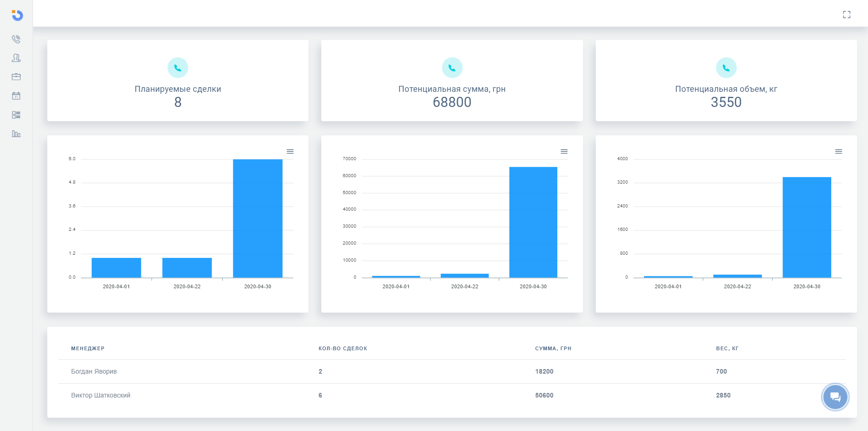The image size is (868, 431).
Task: Click the 2020-04-30 bar in deals chart
Action: 258,218
